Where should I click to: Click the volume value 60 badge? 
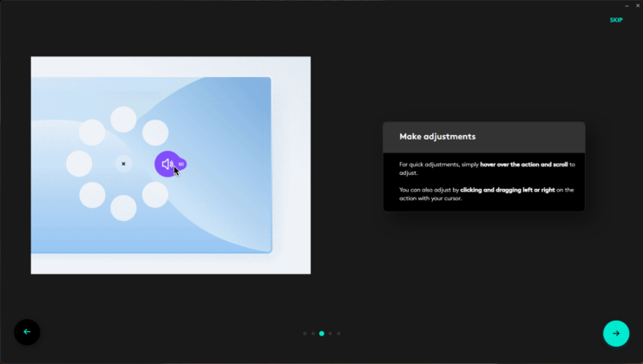click(x=181, y=164)
